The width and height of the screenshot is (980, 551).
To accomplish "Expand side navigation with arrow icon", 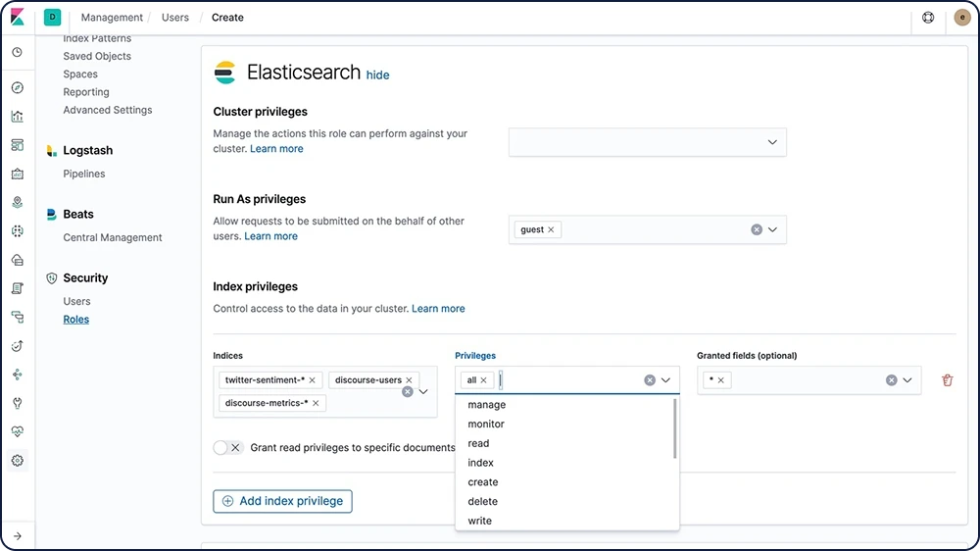I will [18, 536].
